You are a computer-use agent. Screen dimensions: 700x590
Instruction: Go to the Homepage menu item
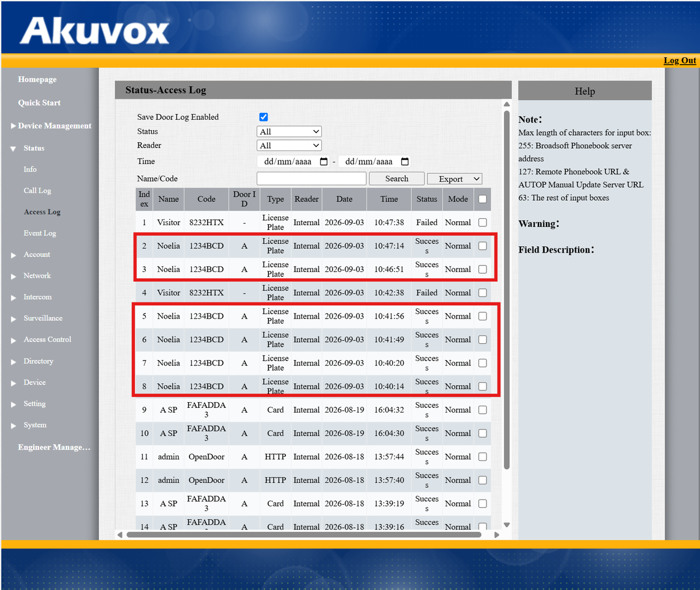click(37, 79)
